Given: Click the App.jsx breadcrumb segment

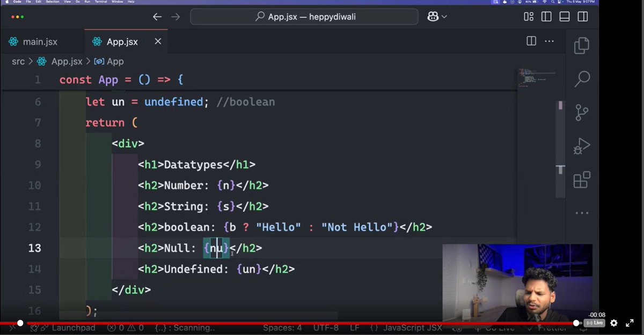Looking at the screenshot, I should [x=67, y=62].
